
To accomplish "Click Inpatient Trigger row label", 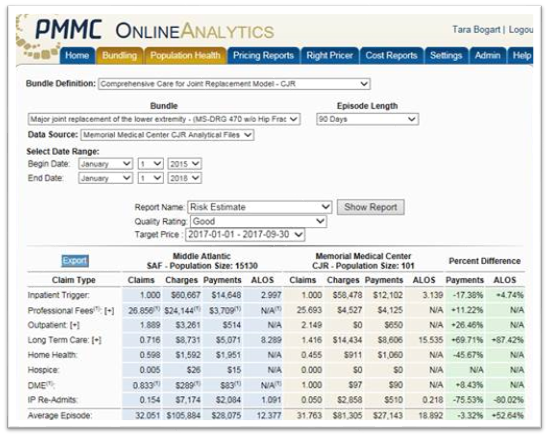I will point(58,295).
